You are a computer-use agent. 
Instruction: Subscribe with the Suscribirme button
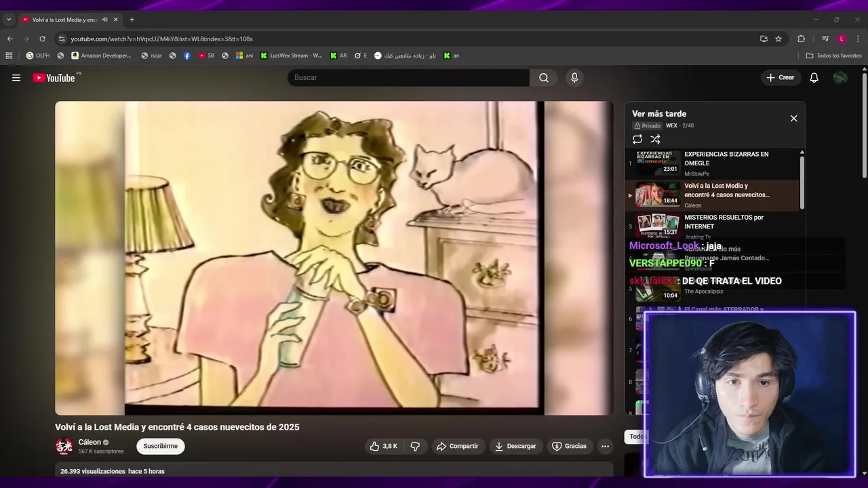[161, 446]
